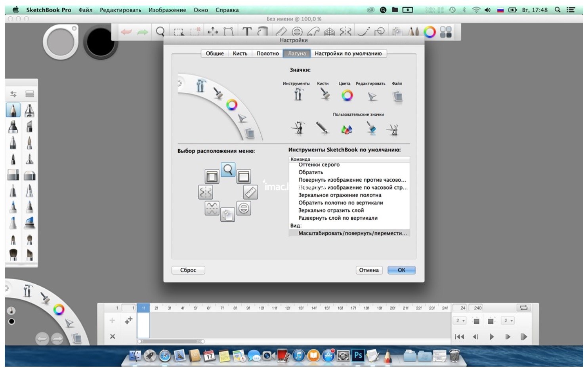The width and height of the screenshot is (588, 373).
Task: Toggle the Symmetry tool in top toolbar
Action: pyautogui.click(x=346, y=32)
